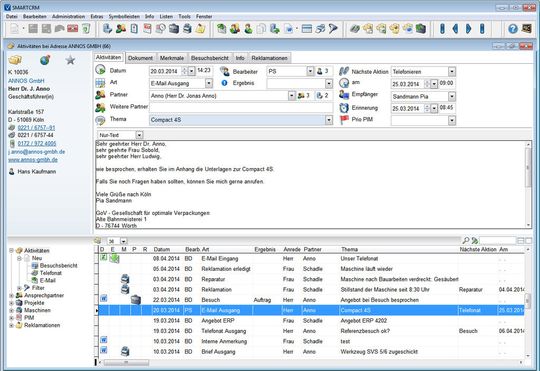Open the Symbolleisten menu

tap(124, 16)
